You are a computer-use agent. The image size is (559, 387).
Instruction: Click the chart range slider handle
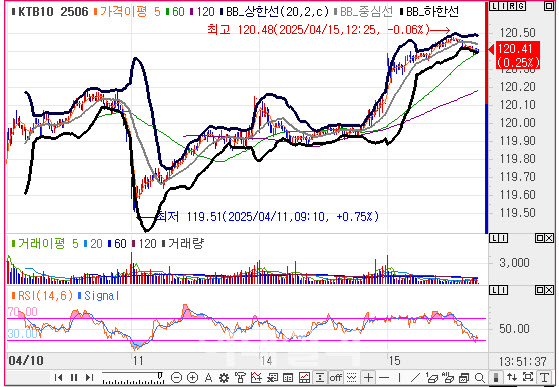tap(160, 376)
